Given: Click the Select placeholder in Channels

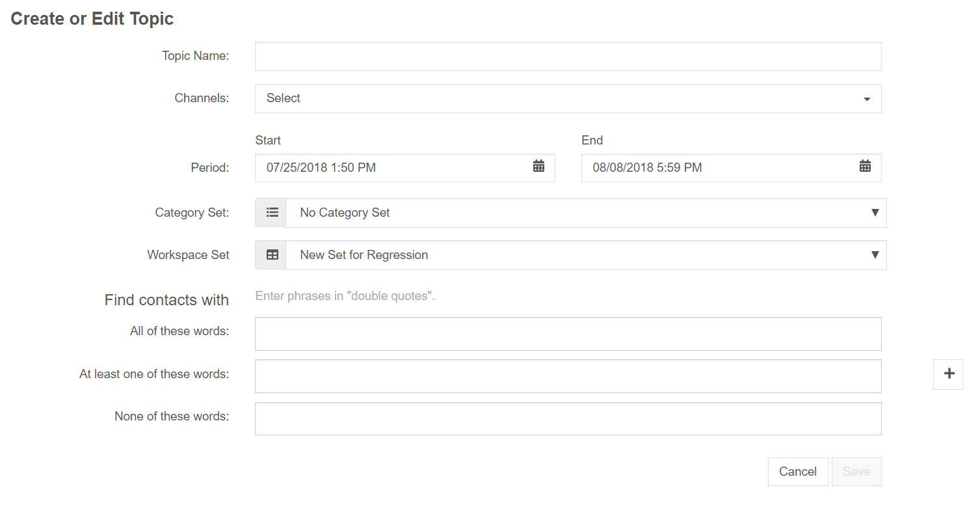Looking at the screenshot, I should coord(284,98).
